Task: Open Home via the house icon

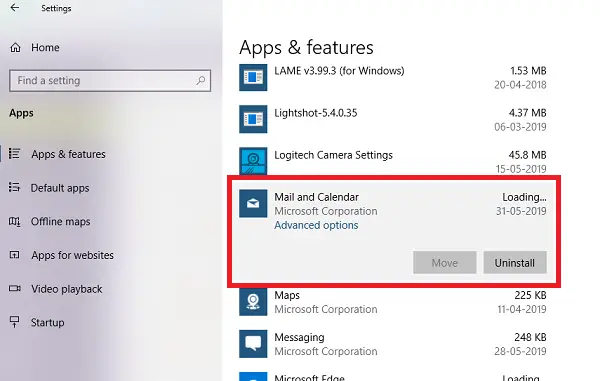Action: point(15,47)
